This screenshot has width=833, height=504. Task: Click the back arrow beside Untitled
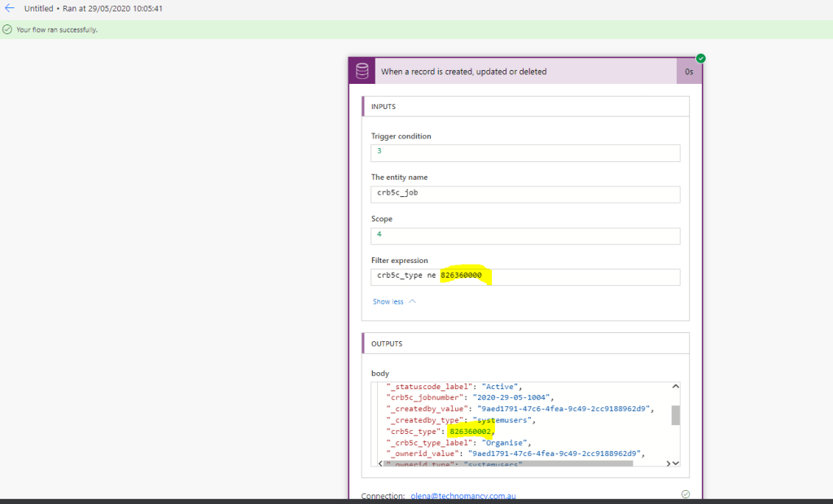[x=10, y=8]
